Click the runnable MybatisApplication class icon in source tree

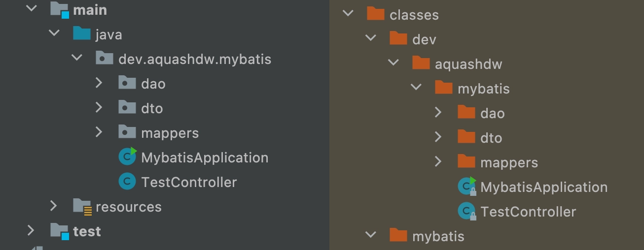point(127,157)
